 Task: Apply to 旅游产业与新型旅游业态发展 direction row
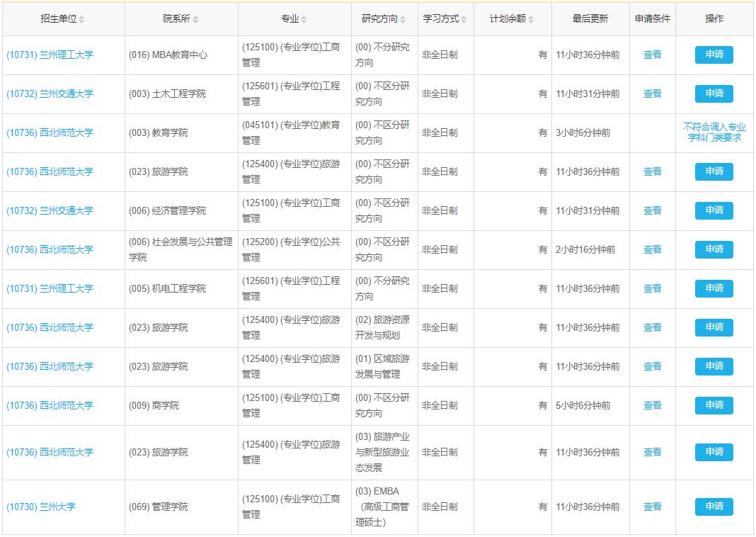point(714,452)
